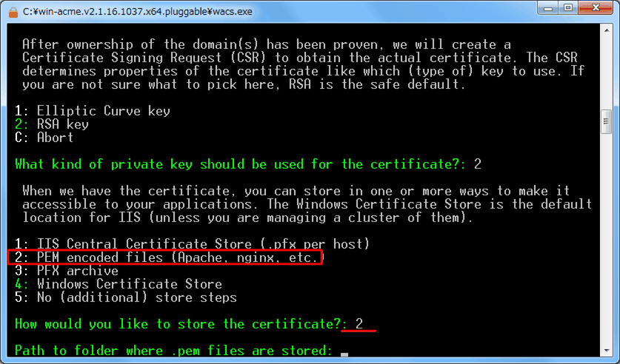Image resolution: width=620 pixels, height=364 pixels.
Task: Click the 'PFX archive' option line
Action: tap(67, 271)
